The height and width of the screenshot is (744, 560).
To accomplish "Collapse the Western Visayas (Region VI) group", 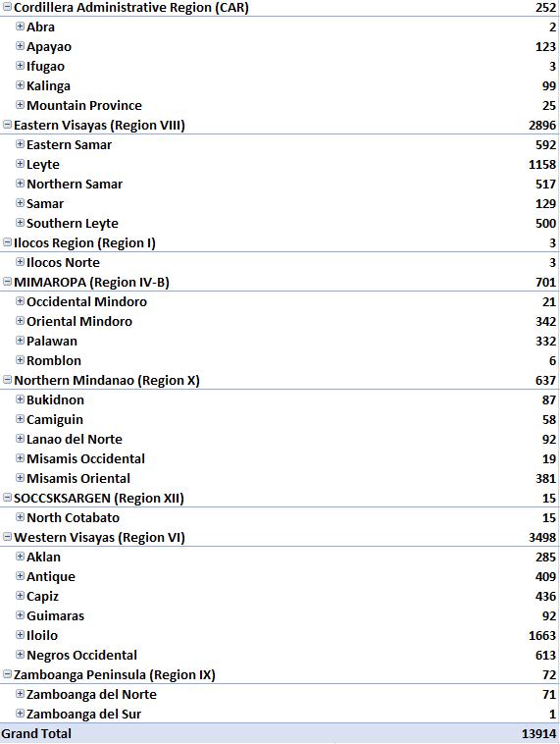I will (x=7, y=537).
